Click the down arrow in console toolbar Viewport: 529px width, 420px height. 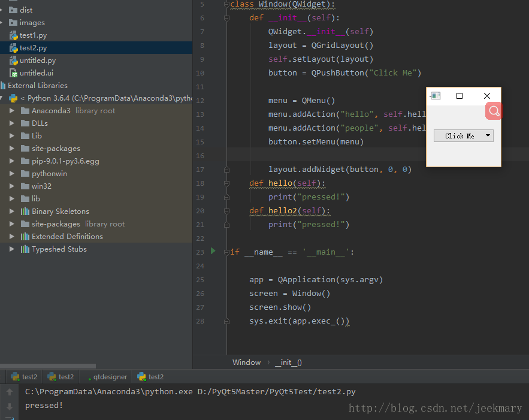point(10,406)
